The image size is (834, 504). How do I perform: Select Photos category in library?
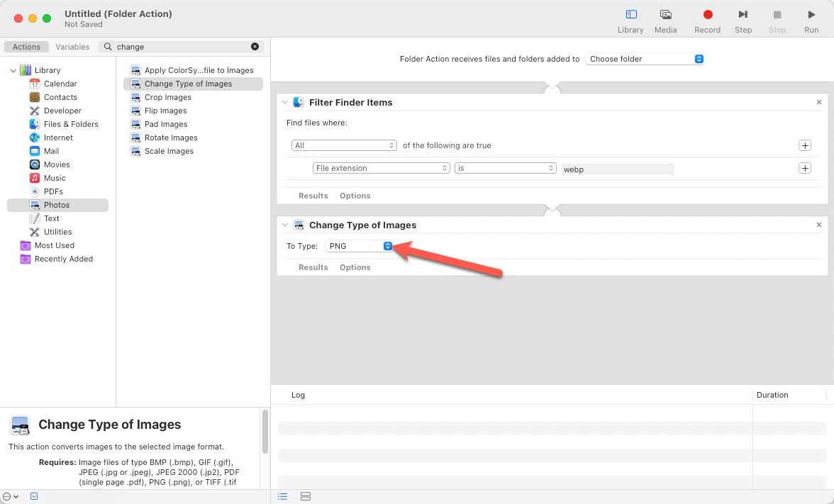click(x=57, y=205)
